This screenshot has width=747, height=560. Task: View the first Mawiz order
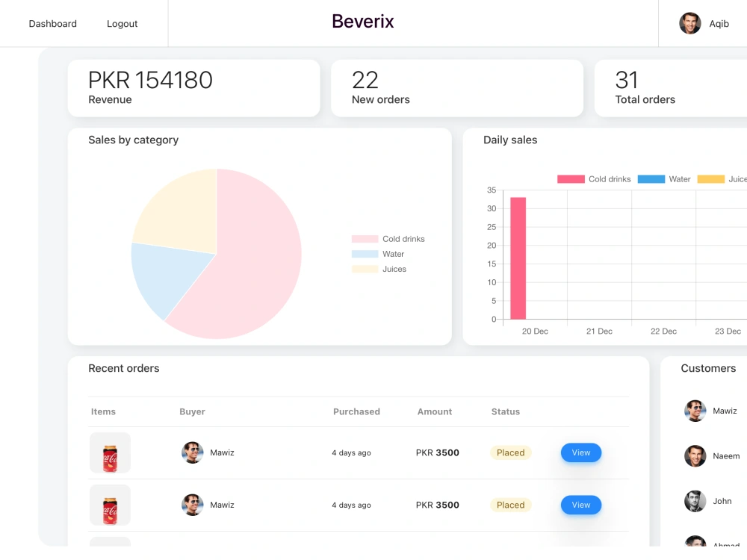580,452
